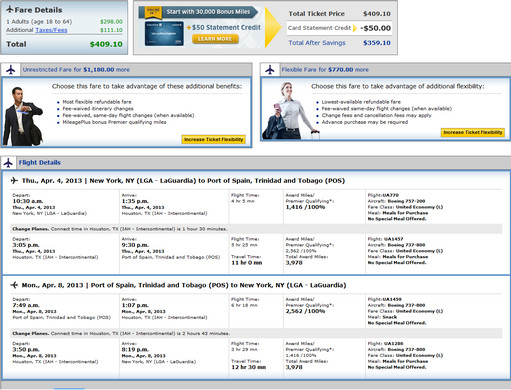Click the Total Ticket Price $409.10 value
The height and width of the screenshot is (390, 511).
[x=377, y=14]
